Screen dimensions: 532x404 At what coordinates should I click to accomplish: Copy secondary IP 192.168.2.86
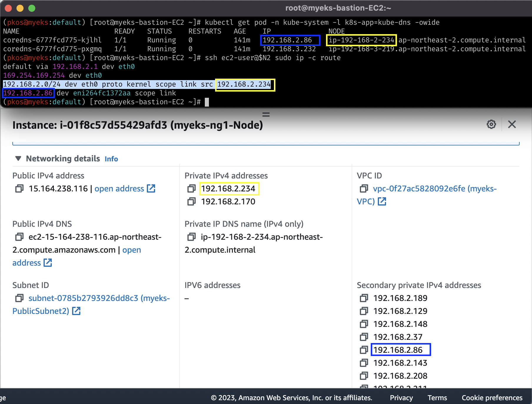[364, 350]
